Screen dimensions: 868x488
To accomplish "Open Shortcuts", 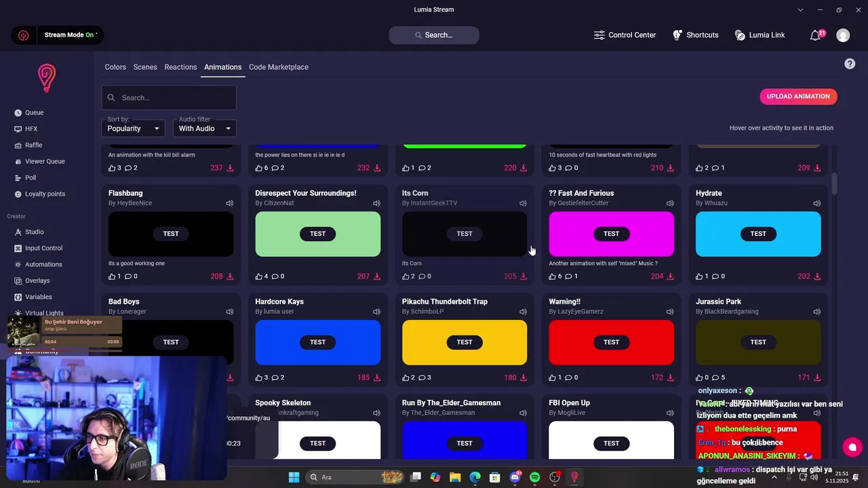I will pyautogui.click(x=695, y=35).
